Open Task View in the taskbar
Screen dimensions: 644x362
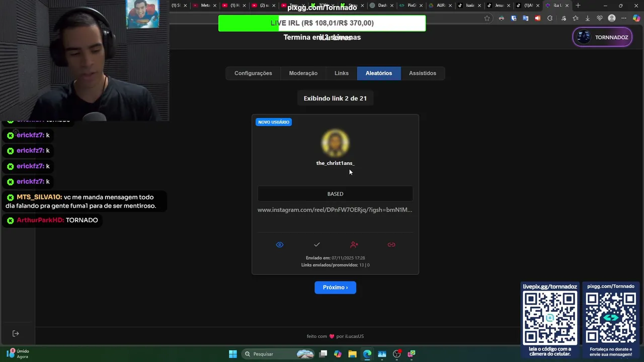pyautogui.click(x=323, y=354)
